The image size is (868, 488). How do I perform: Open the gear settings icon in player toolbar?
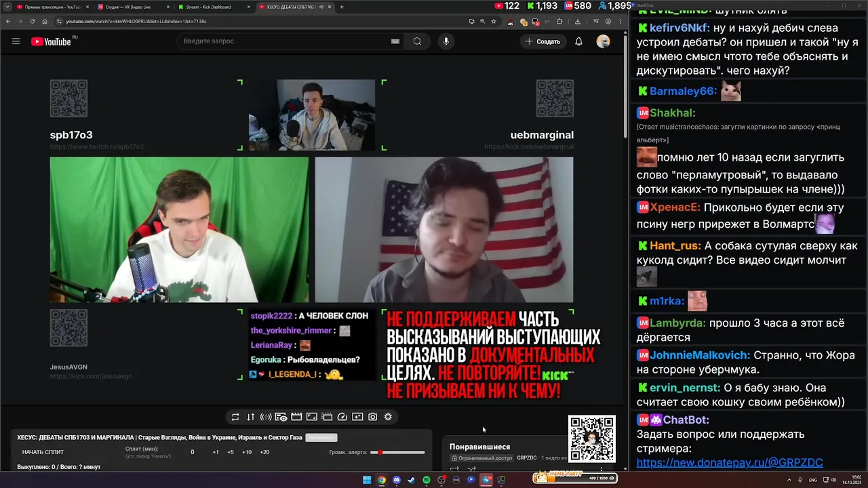(x=388, y=417)
